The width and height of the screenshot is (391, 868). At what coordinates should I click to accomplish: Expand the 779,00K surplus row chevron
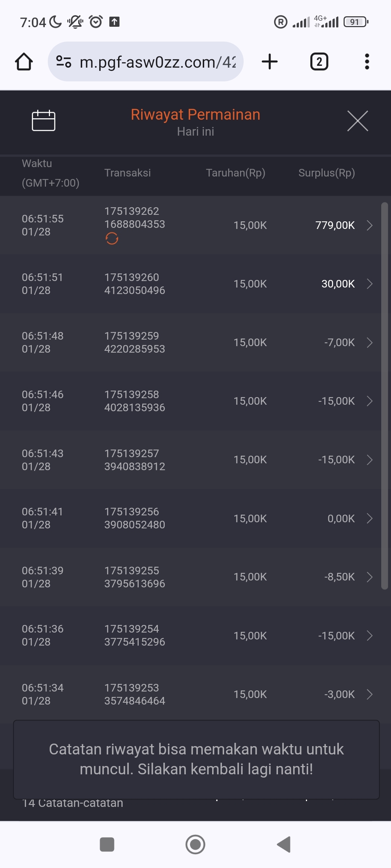[370, 225]
